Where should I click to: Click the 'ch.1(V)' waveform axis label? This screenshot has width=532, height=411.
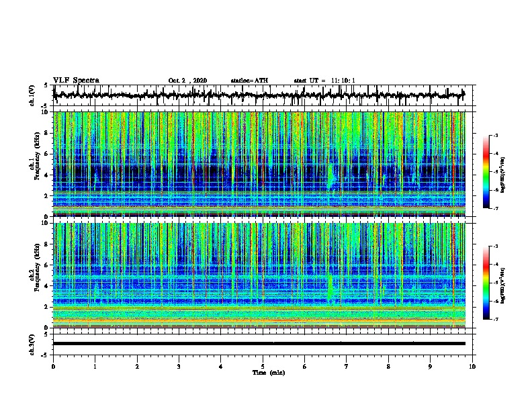pos(32,95)
